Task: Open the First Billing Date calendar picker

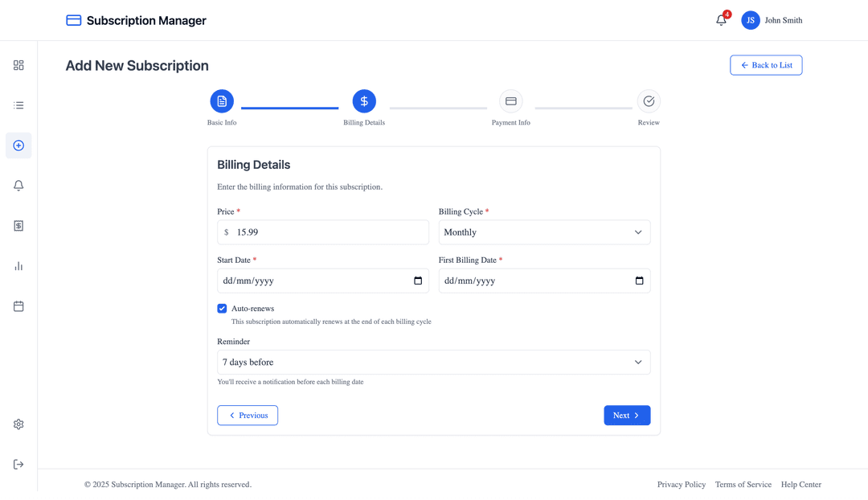Action: 639,280
